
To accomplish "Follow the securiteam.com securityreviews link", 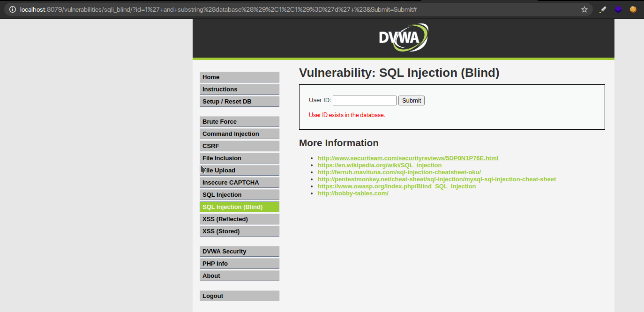I will [408, 158].
